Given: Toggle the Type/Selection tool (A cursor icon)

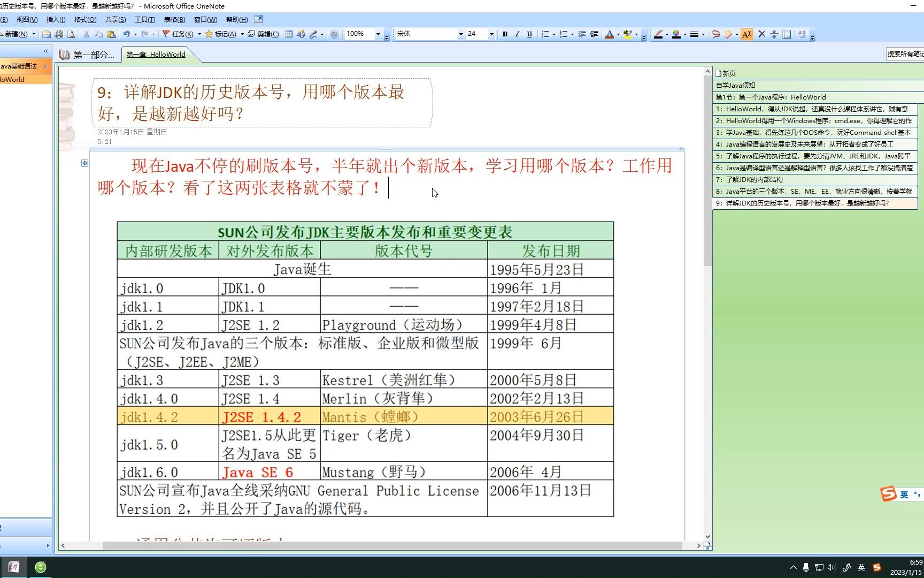Looking at the screenshot, I should tap(746, 34).
